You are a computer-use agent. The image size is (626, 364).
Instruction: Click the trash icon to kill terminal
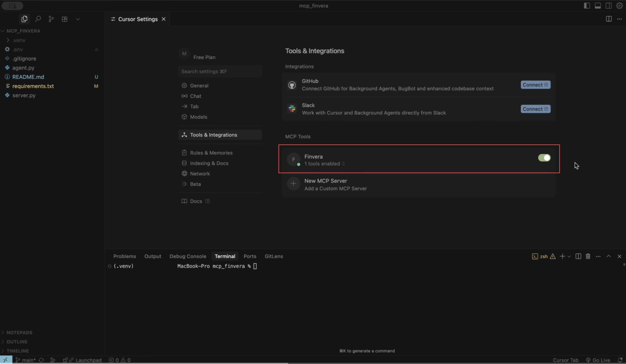tap(588, 256)
